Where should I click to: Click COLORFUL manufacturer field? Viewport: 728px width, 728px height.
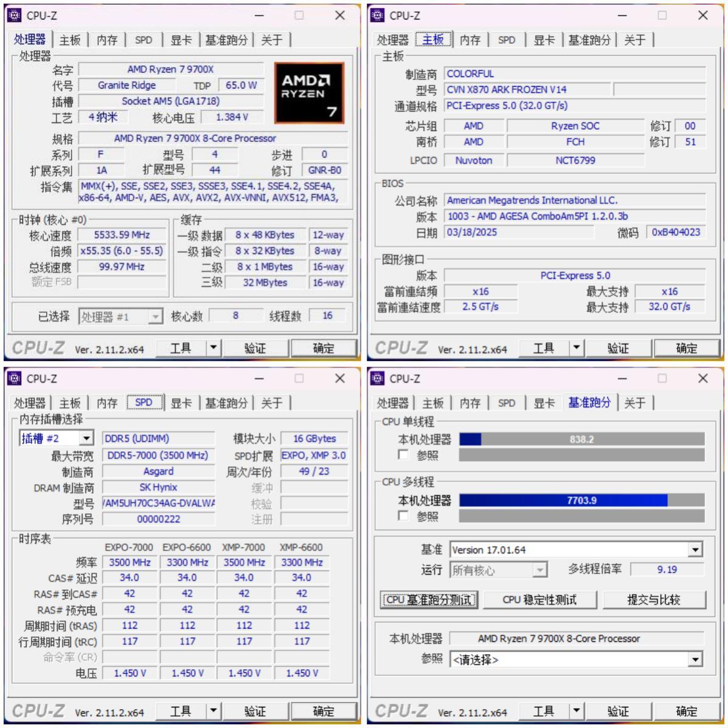[575, 73]
